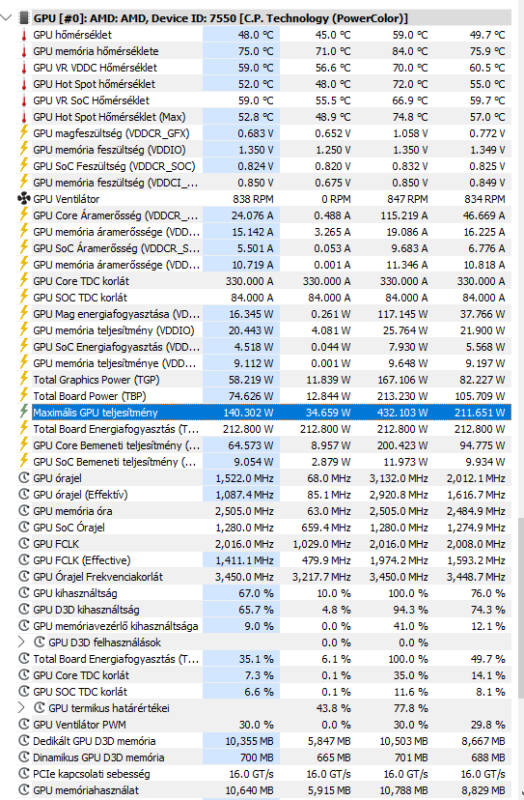
Task: Click clock icon beside GPU órajel
Action: [x=23, y=478]
